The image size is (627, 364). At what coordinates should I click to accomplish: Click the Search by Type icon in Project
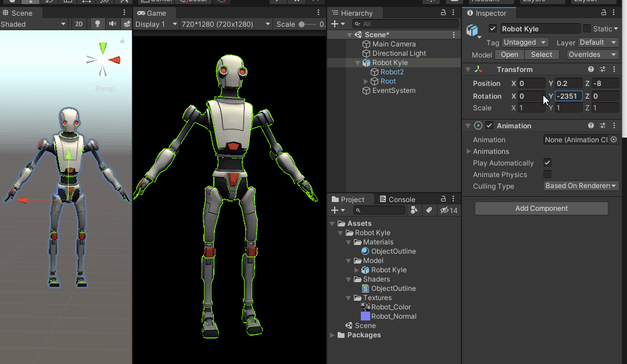click(414, 210)
